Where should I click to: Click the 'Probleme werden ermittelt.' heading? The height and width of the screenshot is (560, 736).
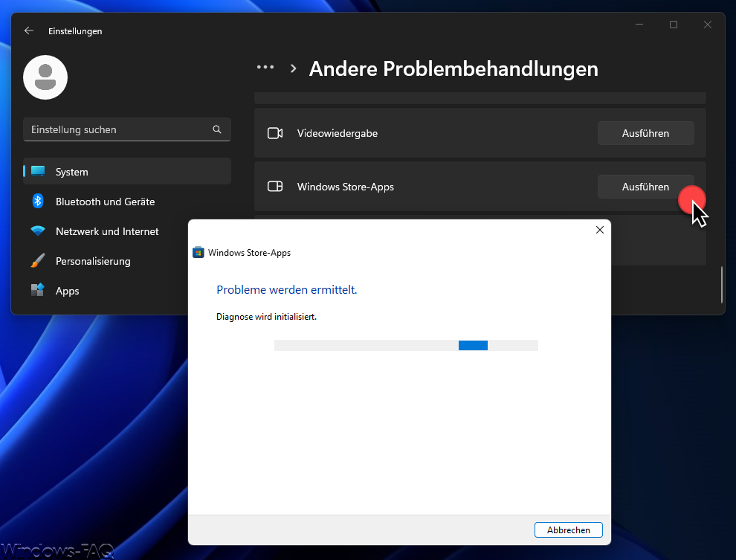pos(287,289)
